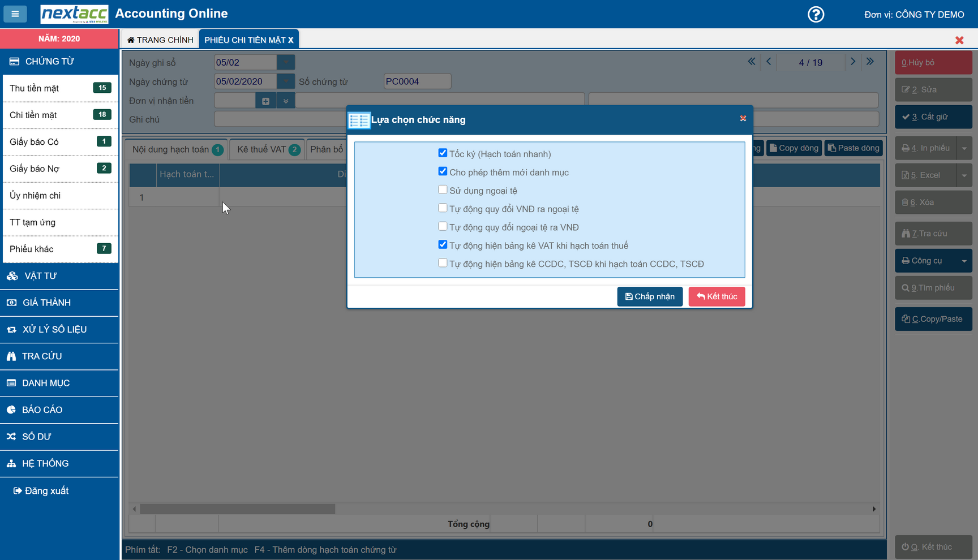Go to the next voucher record
The height and width of the screenshot is (560, 978).
852,62
